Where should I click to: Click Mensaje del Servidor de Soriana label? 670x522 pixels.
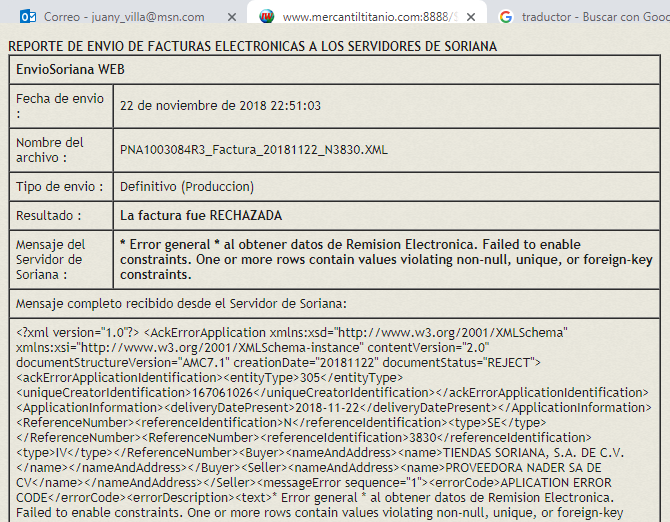[x=50, y=260]
